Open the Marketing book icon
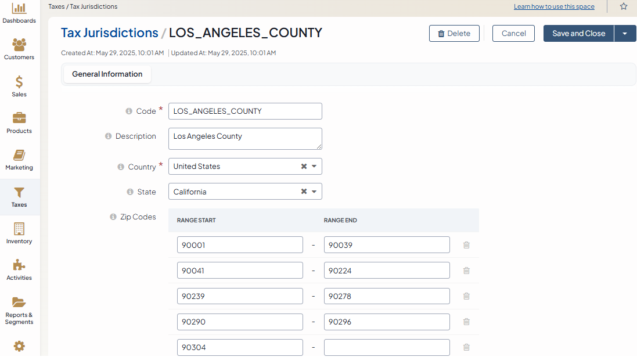The width and height of the screenshot is (637, 364). [19, 155]
